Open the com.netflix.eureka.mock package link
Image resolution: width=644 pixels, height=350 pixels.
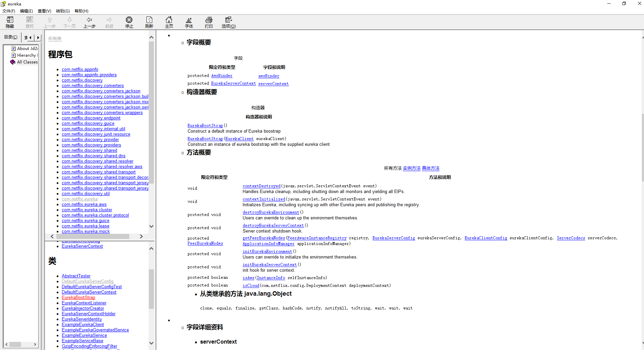pyautogui.click(x=86, y=232)
